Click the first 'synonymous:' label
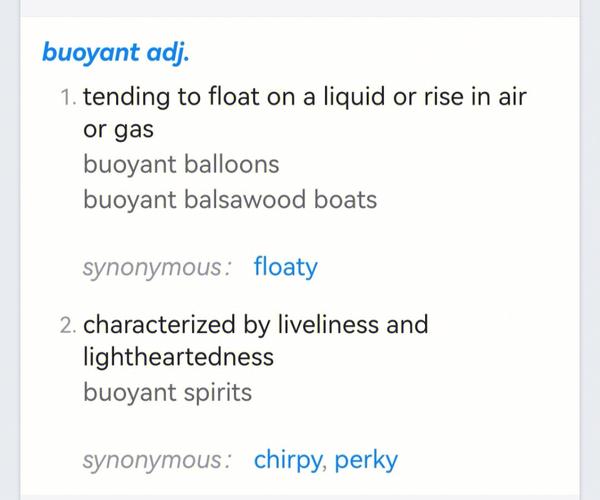Image resolution: width=600 pixels, height=500 pixels. (x=157, y=268)
